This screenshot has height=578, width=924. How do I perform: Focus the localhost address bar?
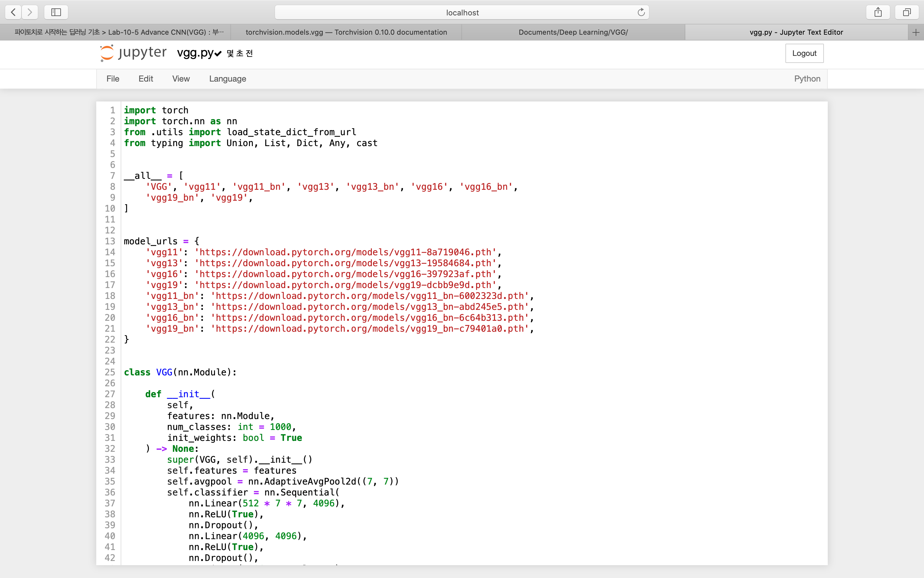[x=462, y=12]
